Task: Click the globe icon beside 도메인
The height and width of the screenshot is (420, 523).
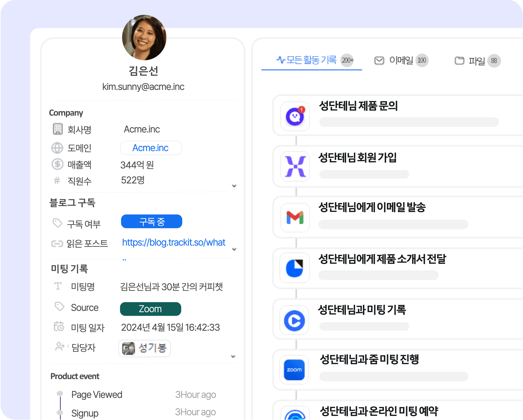Action: [57, 148]
